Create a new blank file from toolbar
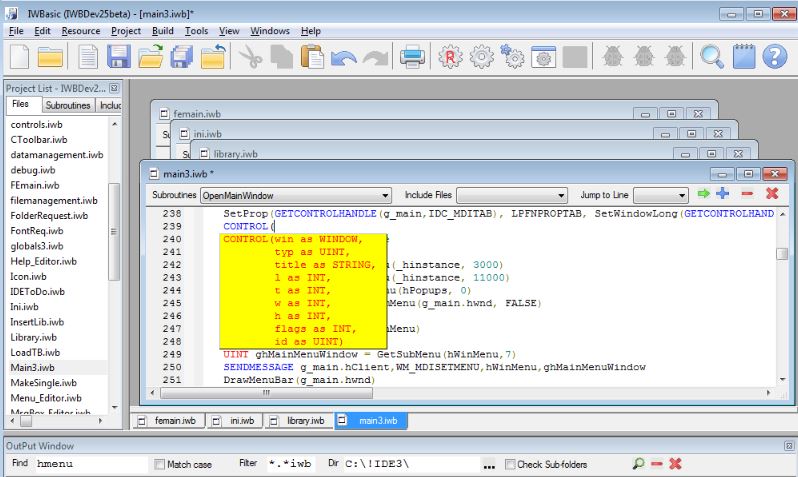 click(19, 56)
